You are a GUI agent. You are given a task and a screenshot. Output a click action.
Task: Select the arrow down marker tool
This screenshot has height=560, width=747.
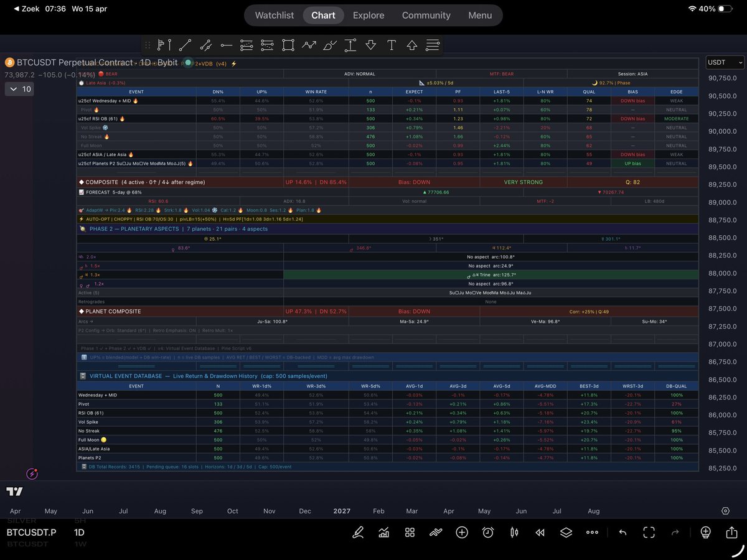tap(371, 45)
